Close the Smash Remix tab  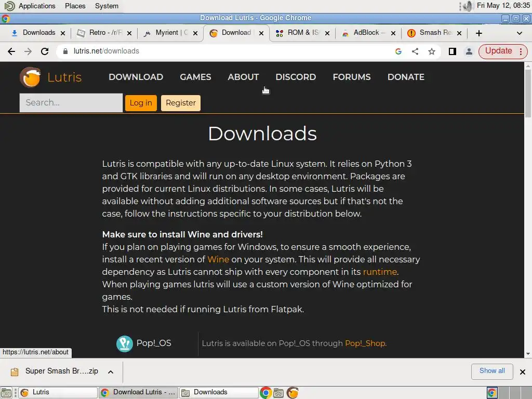(x=459, y=33)
